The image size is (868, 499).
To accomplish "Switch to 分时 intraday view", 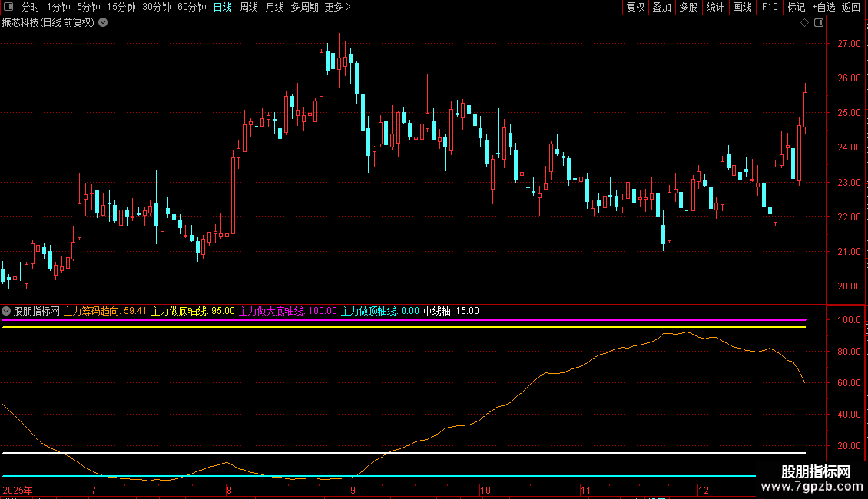I will tap(31, 7).
